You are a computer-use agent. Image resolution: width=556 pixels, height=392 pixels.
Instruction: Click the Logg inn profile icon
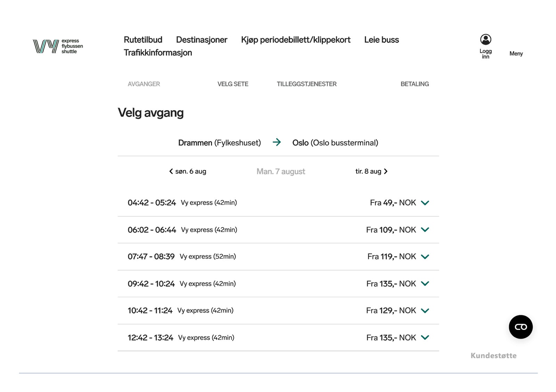485,40
